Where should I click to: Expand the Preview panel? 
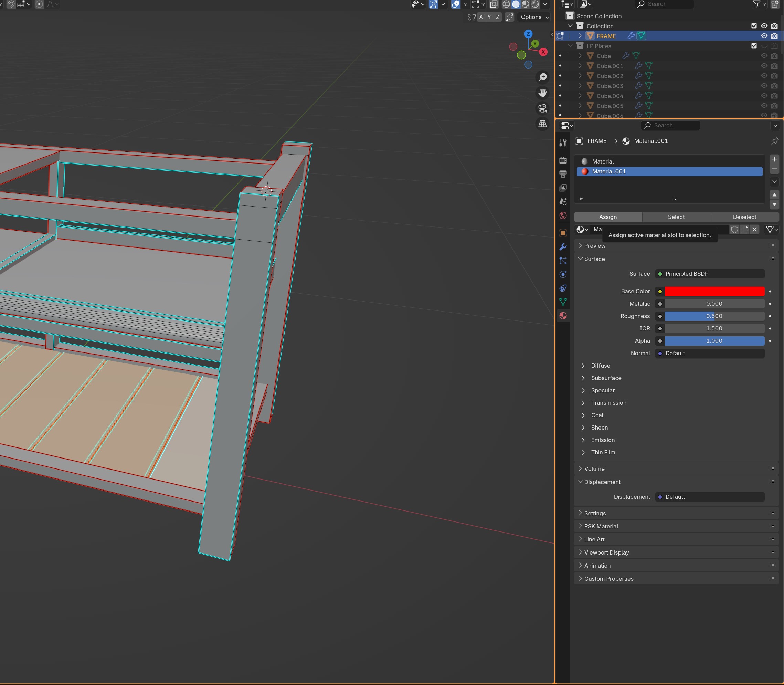(x=595, y=246)
